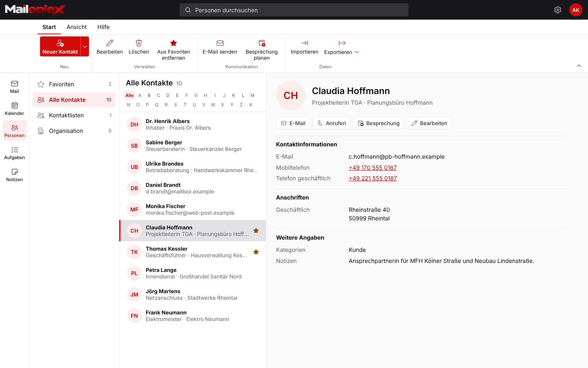
Task: Expand the Neuer Kontakt dropdown arrow
Action: coord(85,47)
